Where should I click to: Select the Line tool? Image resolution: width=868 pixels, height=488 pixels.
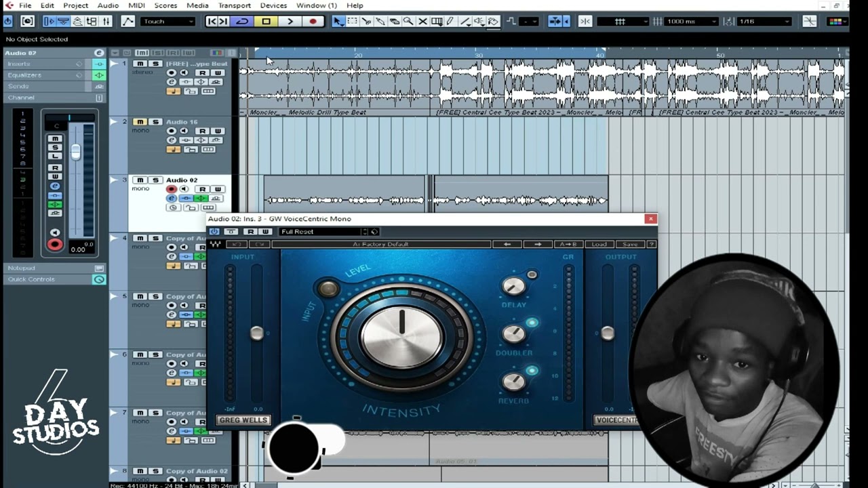coord(465,22)
